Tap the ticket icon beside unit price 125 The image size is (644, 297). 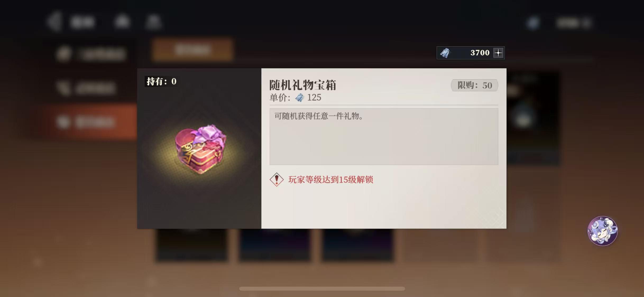coord(300,98)
